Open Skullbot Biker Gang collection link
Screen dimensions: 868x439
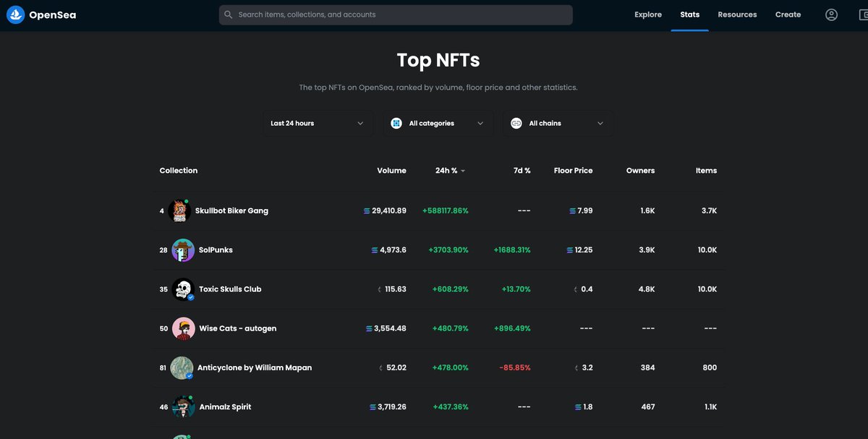point(231,211)
